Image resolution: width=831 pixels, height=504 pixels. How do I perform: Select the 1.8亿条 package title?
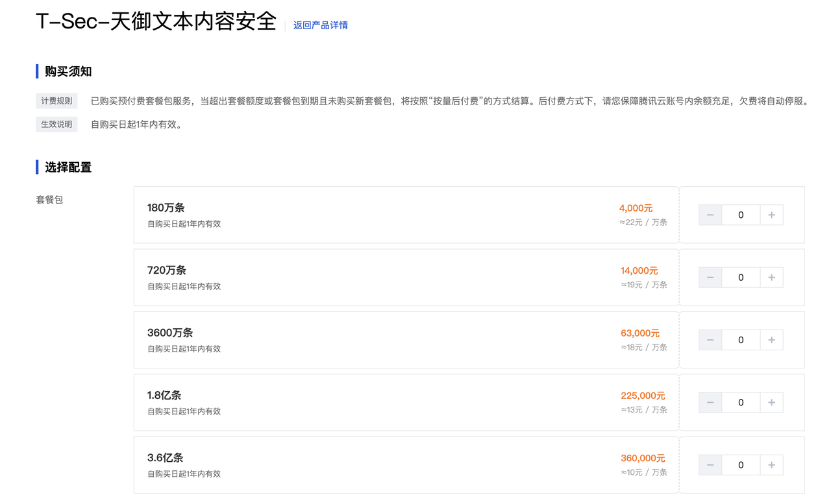click(x=164, y=395)
